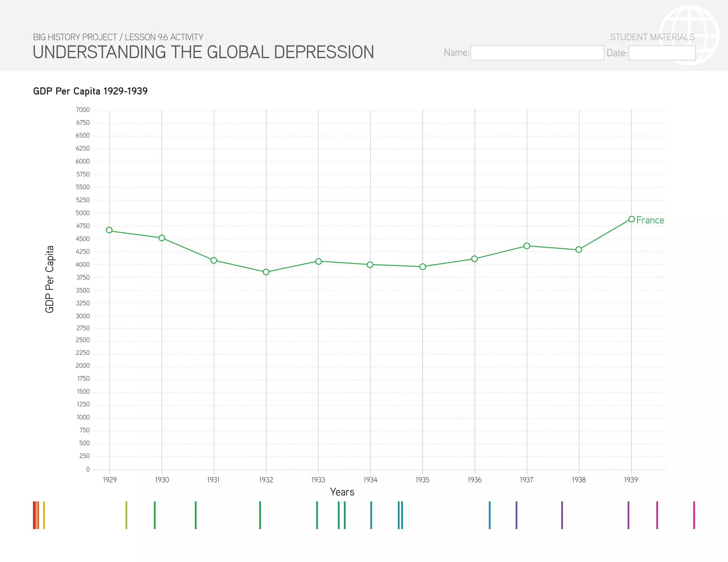Click the Date input field
This screenshot has width=728, height=562.
(x=662, y=53)
